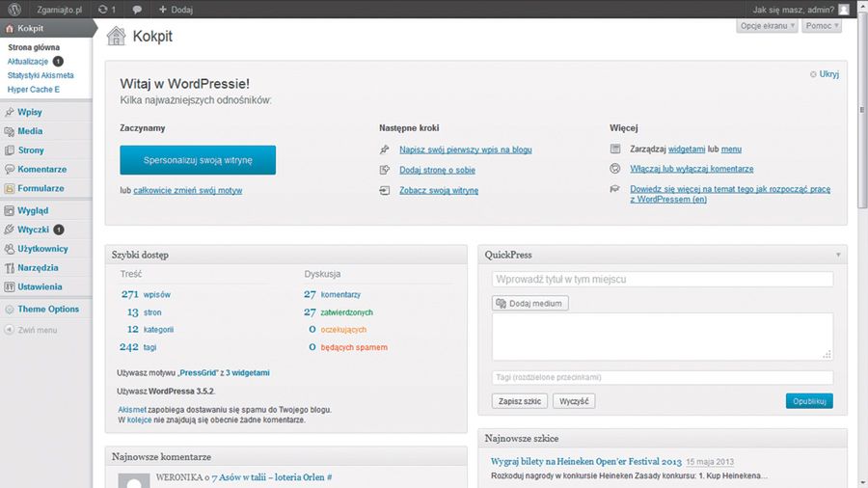The image size is (868, 488).
Task: Click the Ustawienia settings icon in the sidebar
Action: (10, 287)
